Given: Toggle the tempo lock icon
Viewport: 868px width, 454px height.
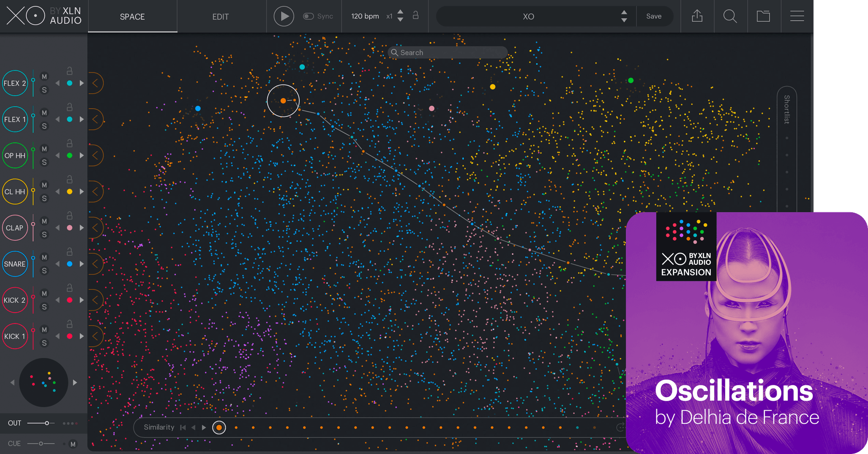Looking at the screenshot, I should click(415, 15).
